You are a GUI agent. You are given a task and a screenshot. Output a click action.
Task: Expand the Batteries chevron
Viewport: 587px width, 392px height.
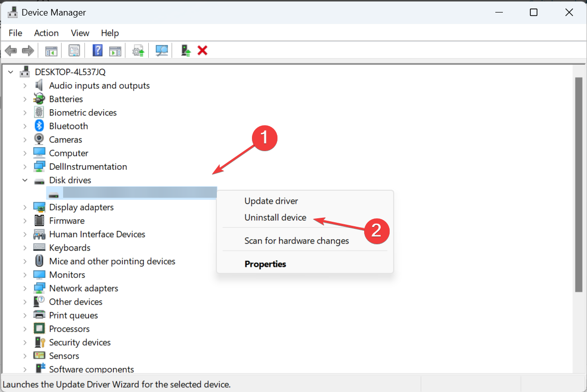(25, 99)
